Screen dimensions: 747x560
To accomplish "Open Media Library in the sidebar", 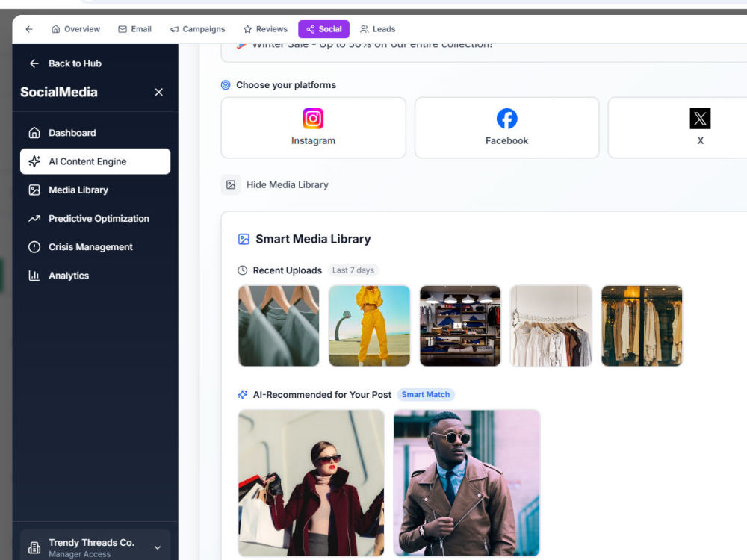I will coord(96,190).
